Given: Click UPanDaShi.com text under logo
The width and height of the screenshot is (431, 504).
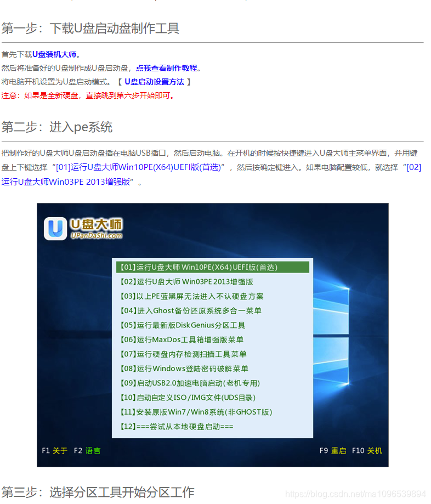Looking at the screenshot, I should [97, 236].
